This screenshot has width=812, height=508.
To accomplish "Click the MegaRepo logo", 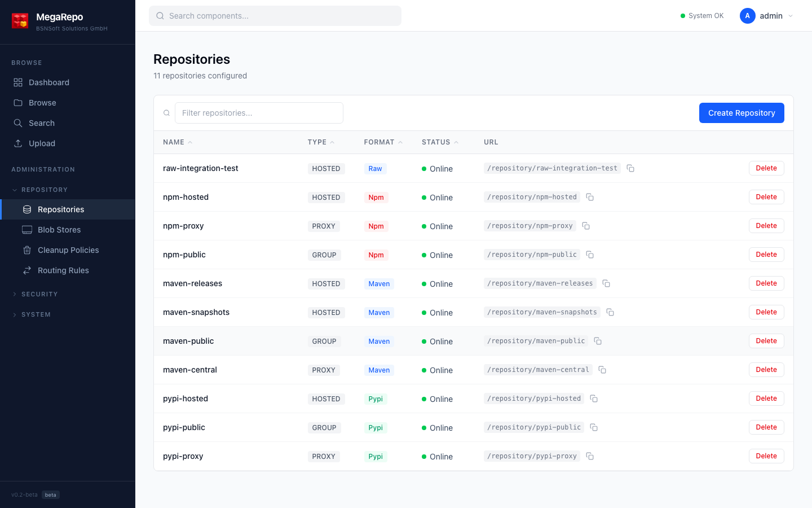I will (20, 21).
